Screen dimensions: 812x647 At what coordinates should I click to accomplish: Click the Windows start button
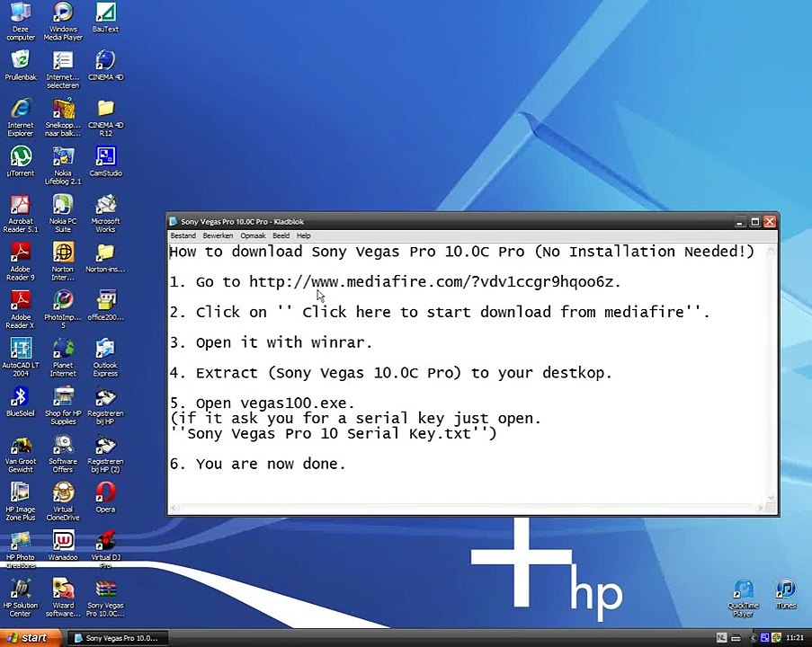click(x=30, y=638)
